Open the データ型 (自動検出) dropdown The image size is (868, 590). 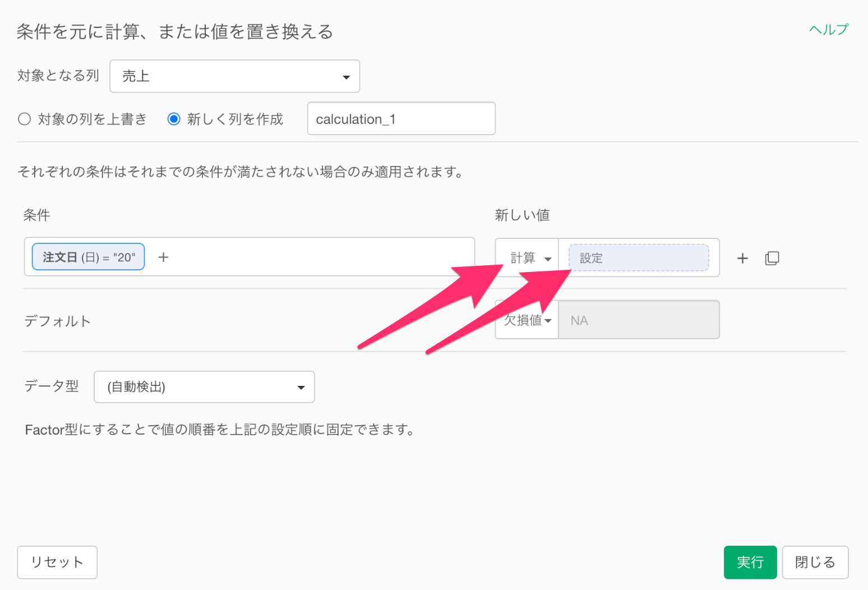(204, 387)
